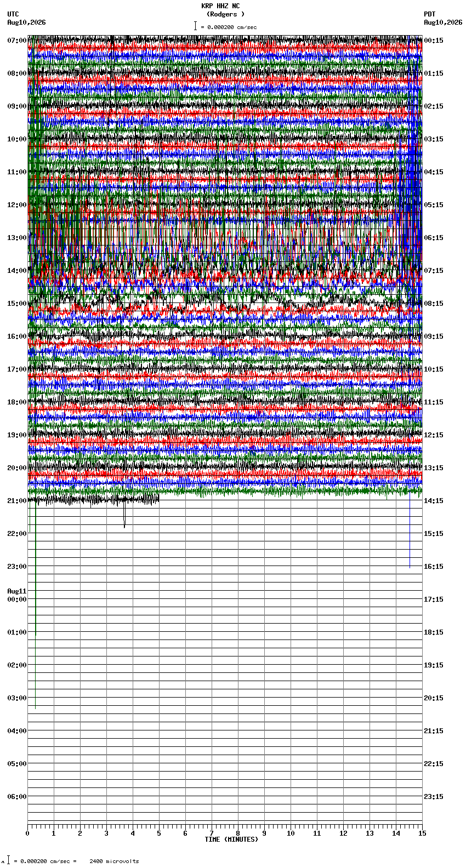Click the minute axis tick label "3"
Image resolution: width=466 pixels, height=868 pixels.
click(x=106, y=833)
